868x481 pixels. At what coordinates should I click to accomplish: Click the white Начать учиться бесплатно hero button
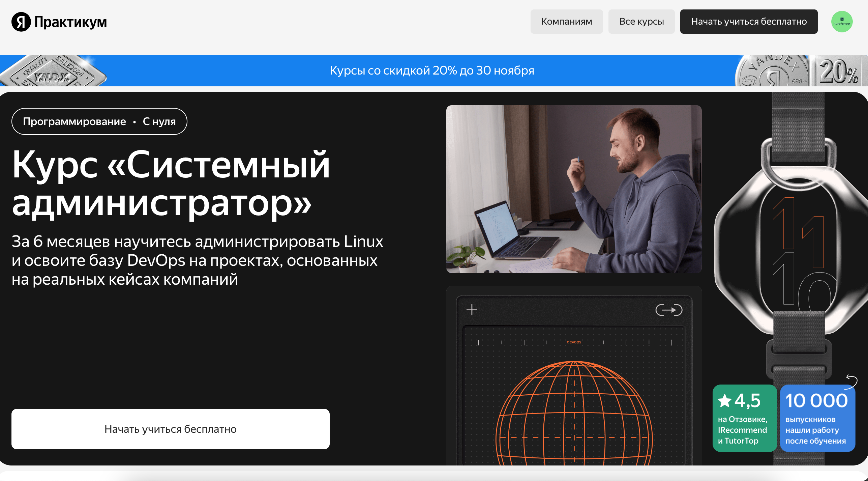click(171, 429)
